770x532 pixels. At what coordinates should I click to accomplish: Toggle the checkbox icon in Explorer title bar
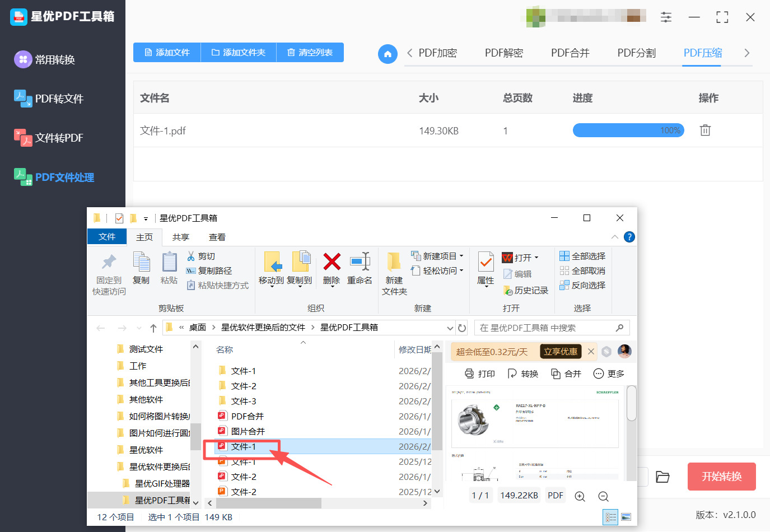point(119,218)
